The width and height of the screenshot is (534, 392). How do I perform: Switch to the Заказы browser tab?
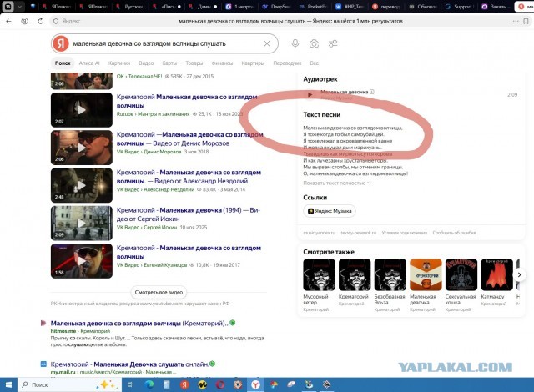tap(496, 6)
